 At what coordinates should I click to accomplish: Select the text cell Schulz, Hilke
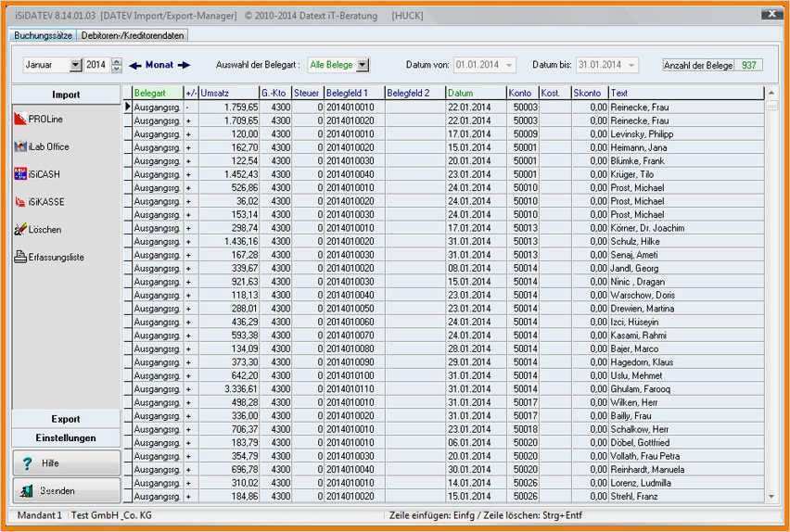[686, 241]
